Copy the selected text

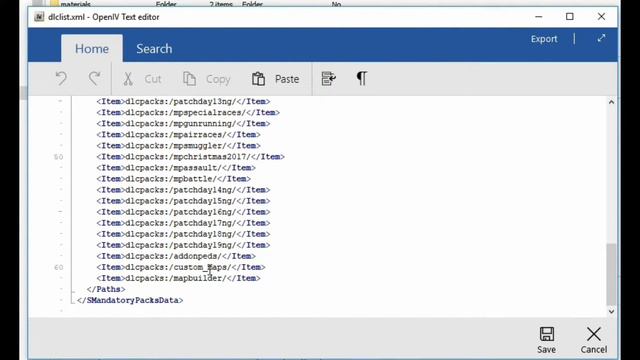[207, 79]
